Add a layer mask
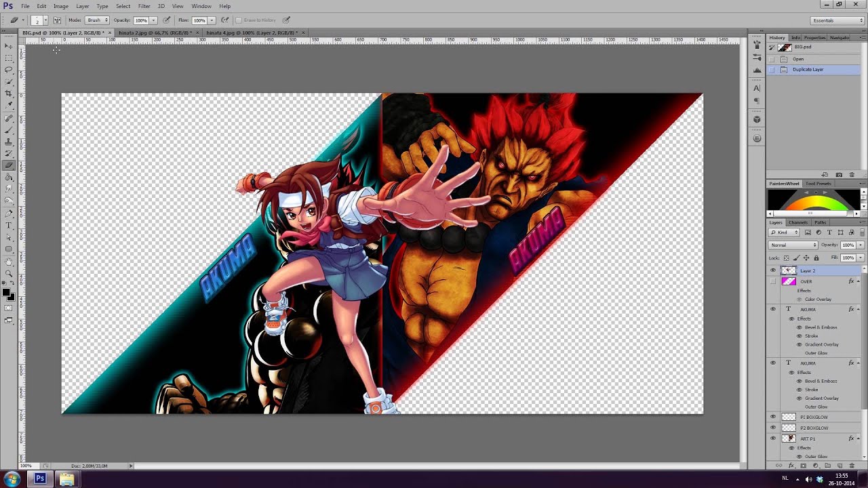The width and height of the screenshot is (868, 488). tap(804, 466)
